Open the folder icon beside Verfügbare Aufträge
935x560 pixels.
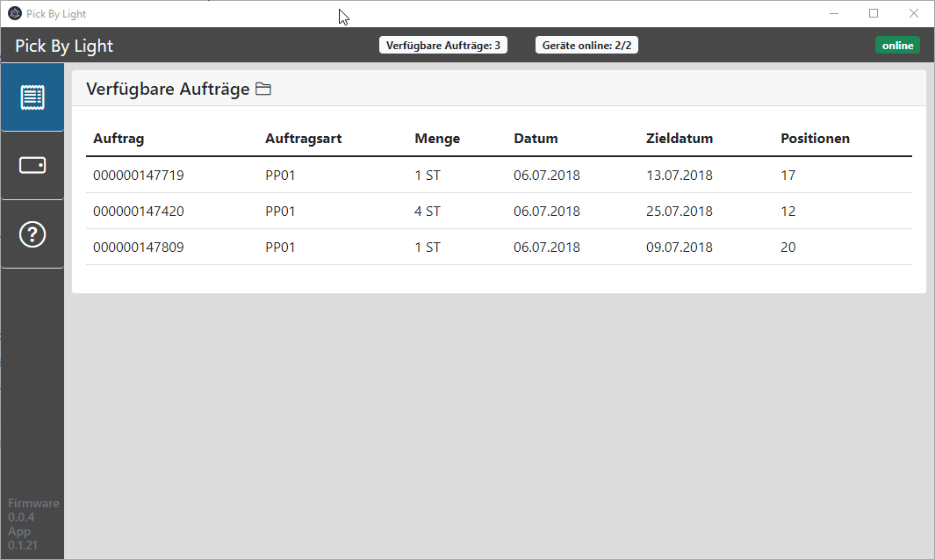[263, 88]
